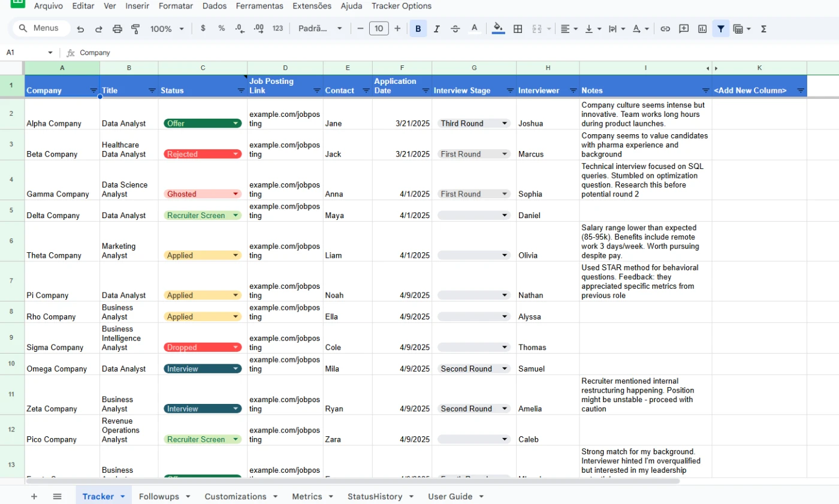839x504 pixels.
Task: Open the Tracker Options menu
Action: [x=401, y=6]
